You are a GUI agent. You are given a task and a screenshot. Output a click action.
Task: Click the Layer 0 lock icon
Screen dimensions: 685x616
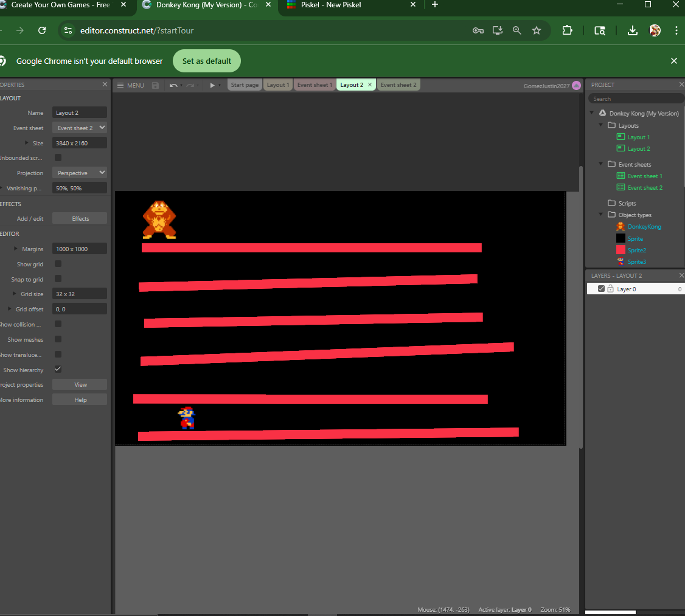coord(610,289)
